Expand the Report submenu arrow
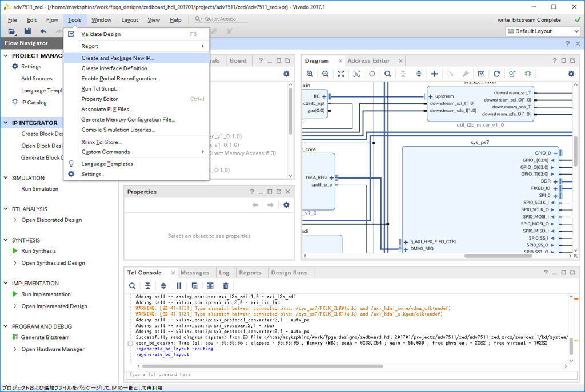Image resolution: width=585 pixels, height=392 pixels. pos(203,46)
